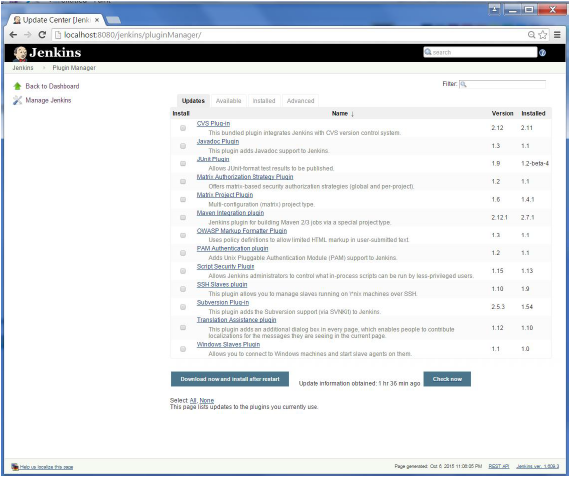This screenshot has height=477, width=571.
Task: Click the Manage Jenkins tools icon
Action: (x=17, y=100)
